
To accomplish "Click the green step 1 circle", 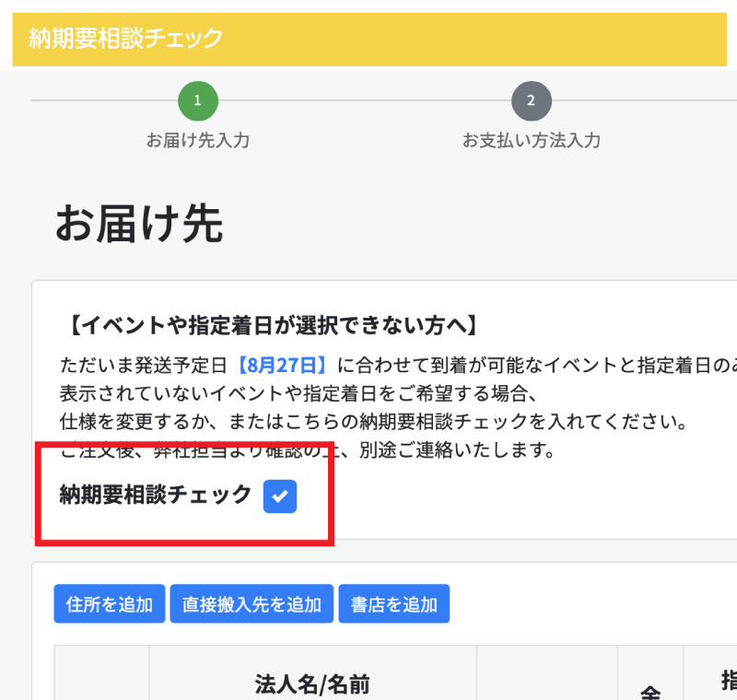I will (x=198, y=100).
